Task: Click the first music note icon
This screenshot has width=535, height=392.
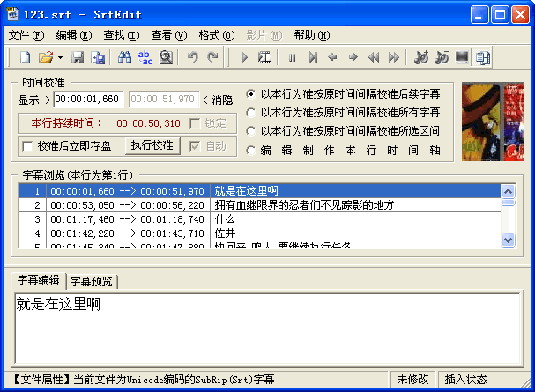Action: coord(421,57)
